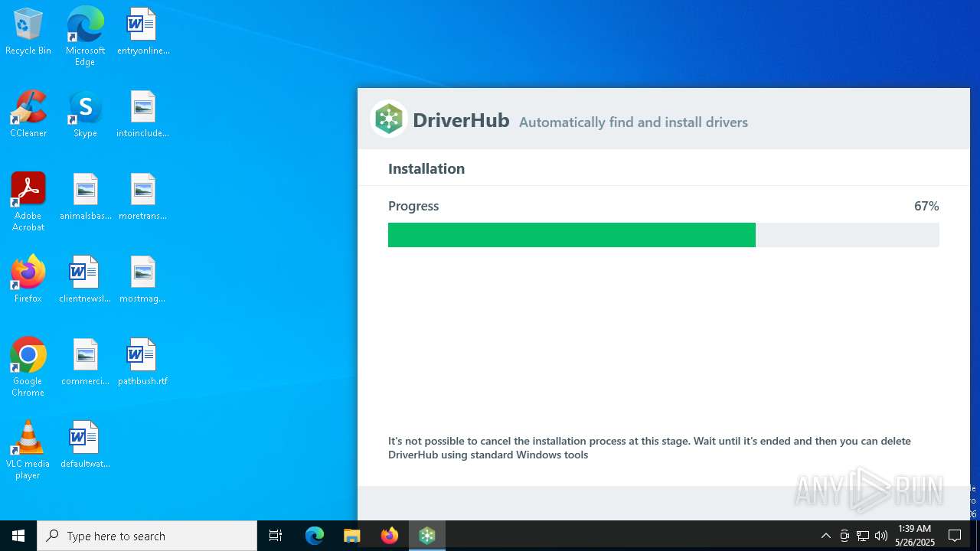Image resolution: width=980 pixels, height=551 pixels.
Task: Click the cancel-not-possible notice text
Action: pos(649,448)
